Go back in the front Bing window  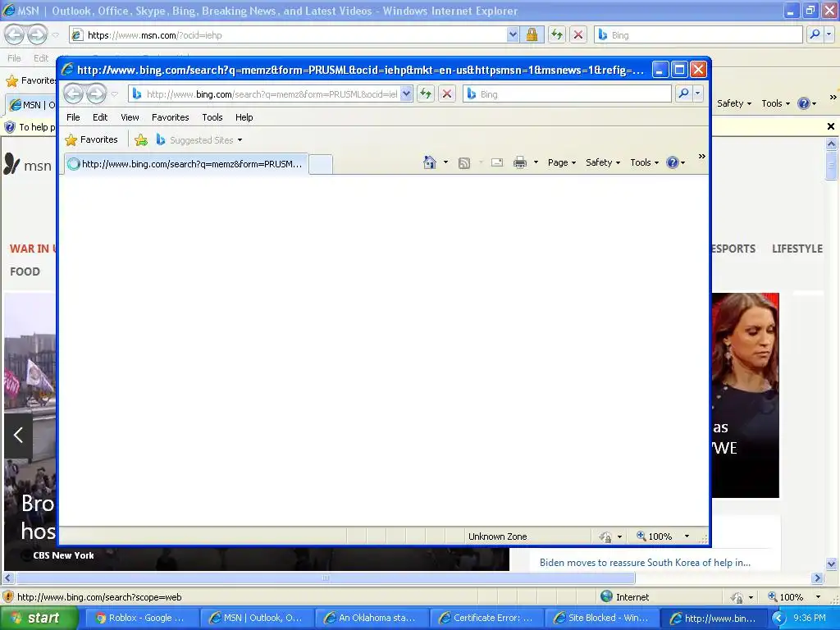pyautogui.click(x=73, y=94)
